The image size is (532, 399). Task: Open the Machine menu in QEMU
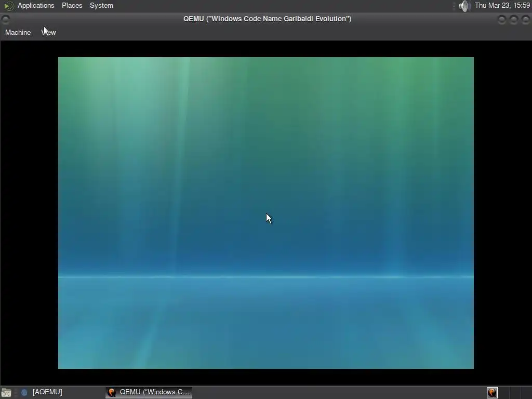(x=18, y=32)
